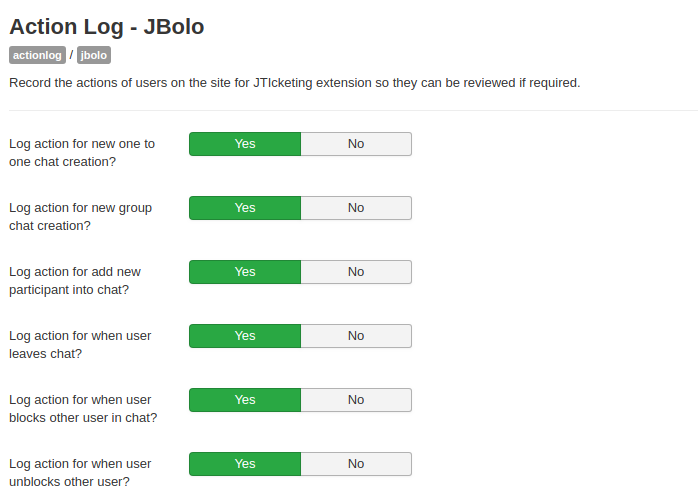This screenshot has width=698, height=501.
Task: Click the user leaves chat label
Action: (80, 344)
